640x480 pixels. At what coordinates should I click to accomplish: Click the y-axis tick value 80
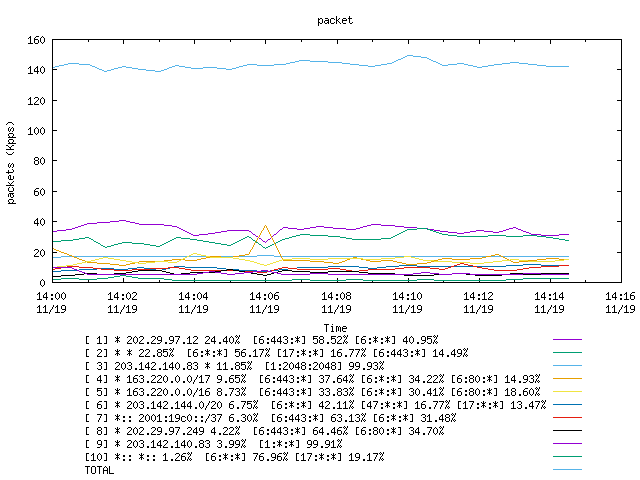(39, 161)
